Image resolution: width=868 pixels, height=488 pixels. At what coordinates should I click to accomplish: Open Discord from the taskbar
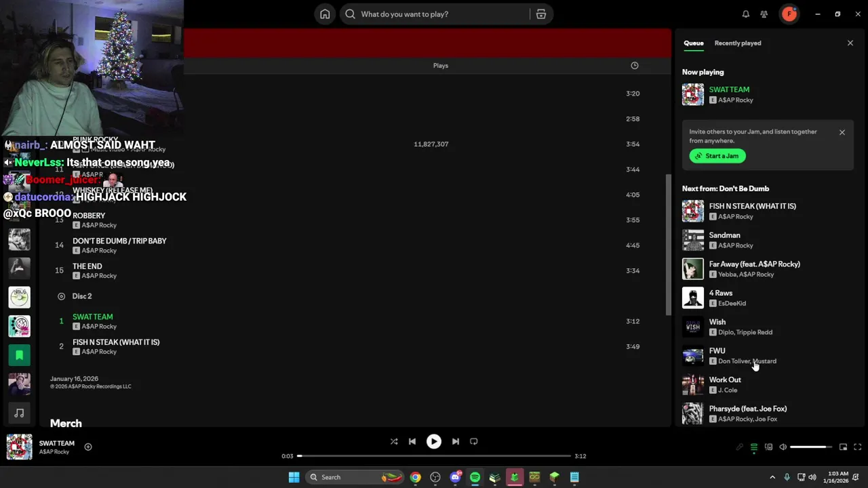tap(455, 477)
